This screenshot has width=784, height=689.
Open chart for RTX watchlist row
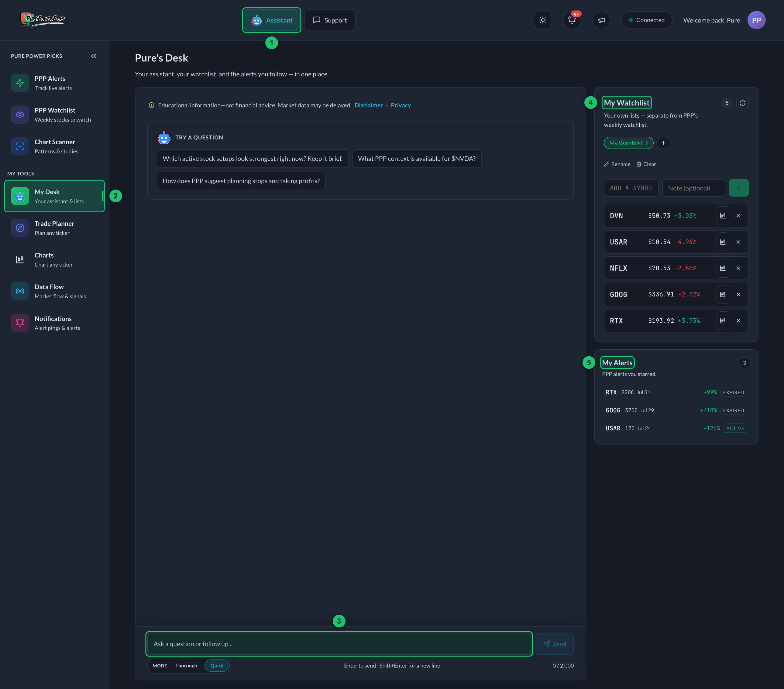[x=723, y=321]
